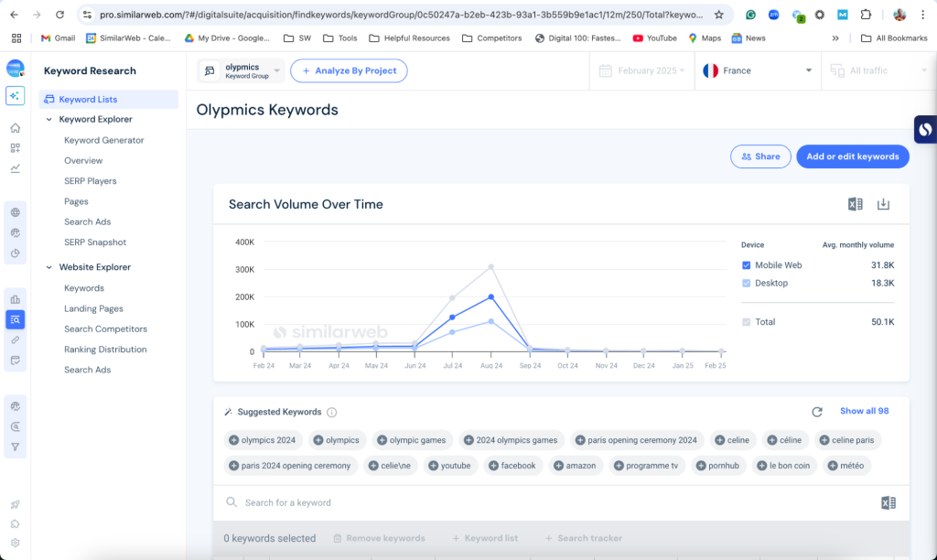The height and width of the screenshot is (560, 937).
Task: Open Landing Pages under Website Explorer
Action: (93, 308)
